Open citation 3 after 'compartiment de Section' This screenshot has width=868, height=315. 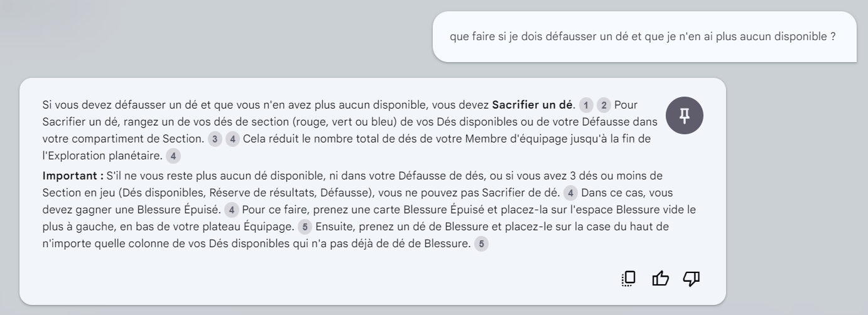tap(215, 139)
